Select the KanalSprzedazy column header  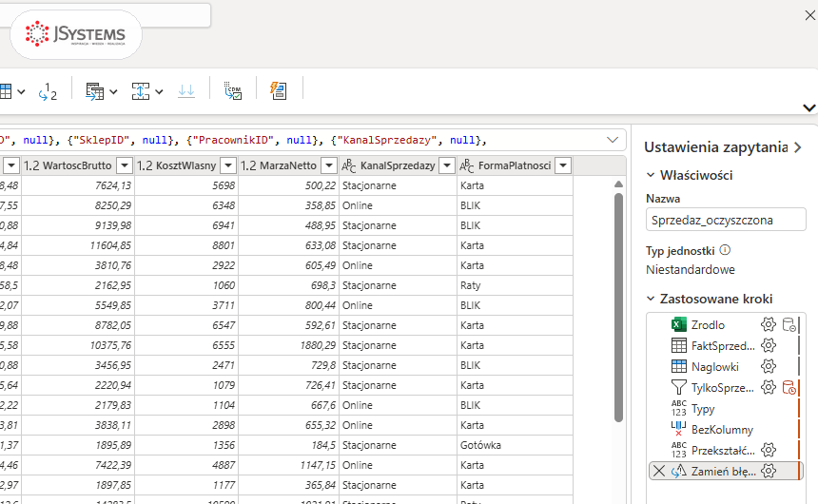[x=398, y=165]
